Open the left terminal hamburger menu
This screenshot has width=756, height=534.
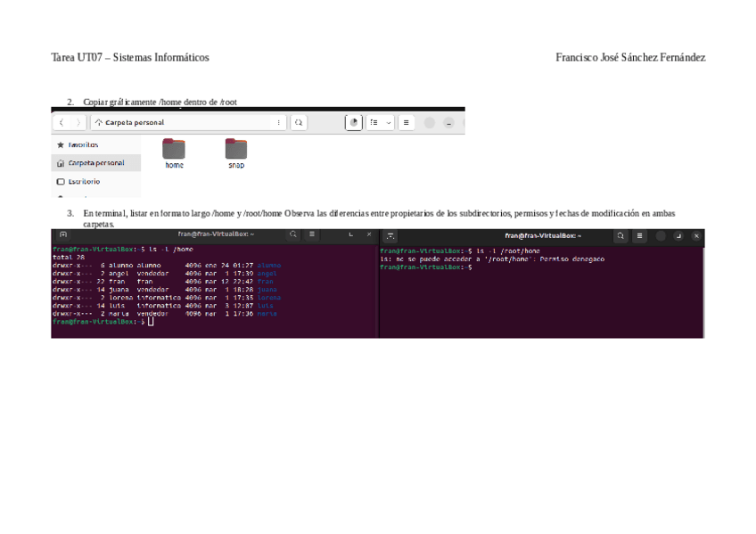pos(311,235)
